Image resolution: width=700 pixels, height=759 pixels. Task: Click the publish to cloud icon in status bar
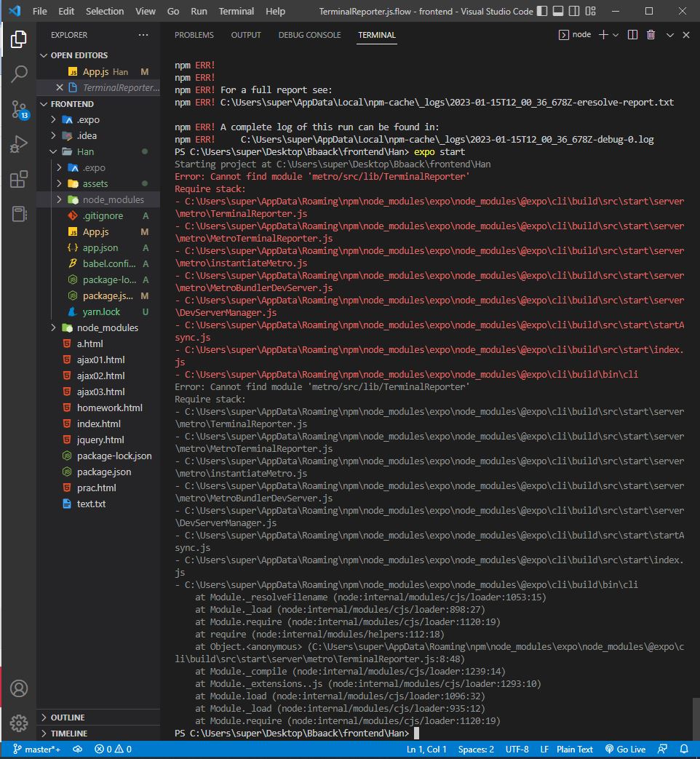coord(77,750)
